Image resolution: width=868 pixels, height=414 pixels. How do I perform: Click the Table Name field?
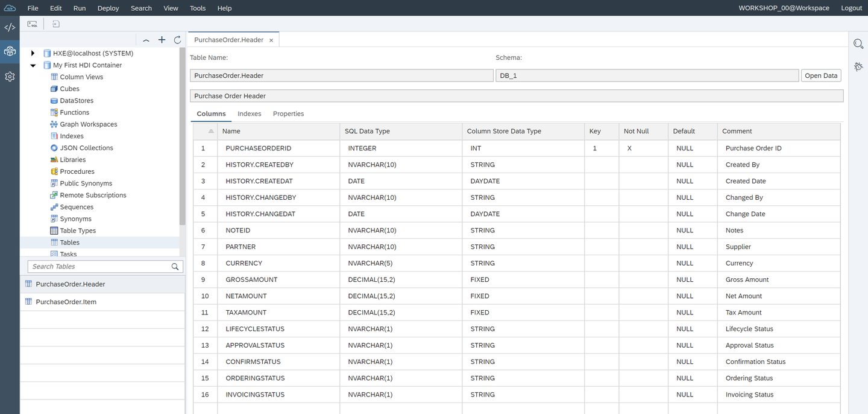(x=342, y=75)
